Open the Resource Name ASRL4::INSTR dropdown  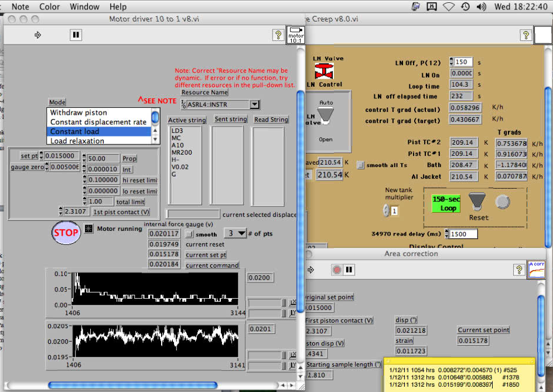coord(254,104)
